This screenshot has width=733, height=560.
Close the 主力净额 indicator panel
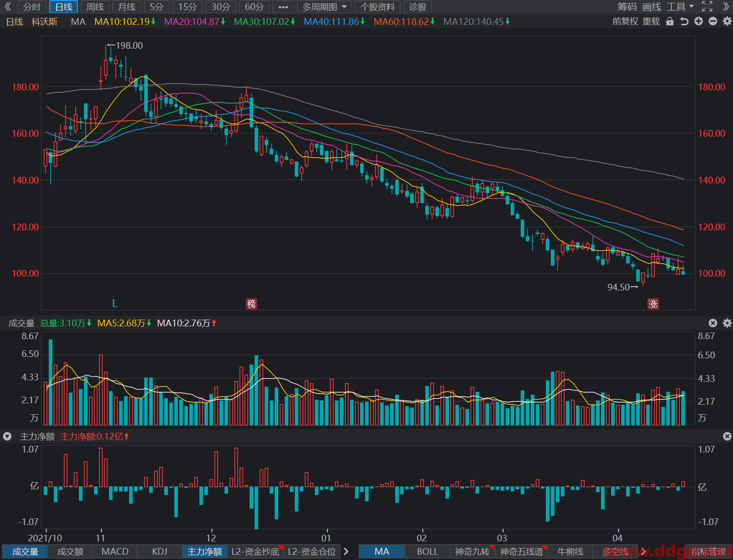coord(727,436)
